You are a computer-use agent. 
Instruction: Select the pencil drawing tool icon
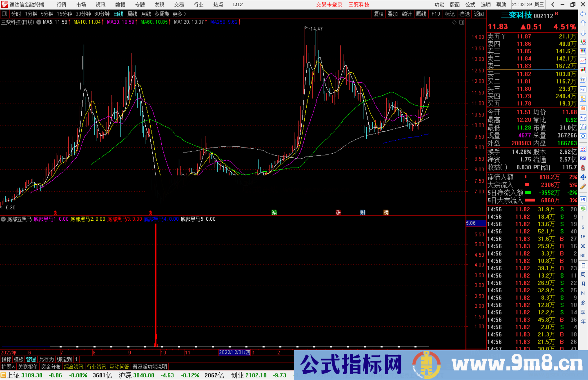tap(583, 187)
